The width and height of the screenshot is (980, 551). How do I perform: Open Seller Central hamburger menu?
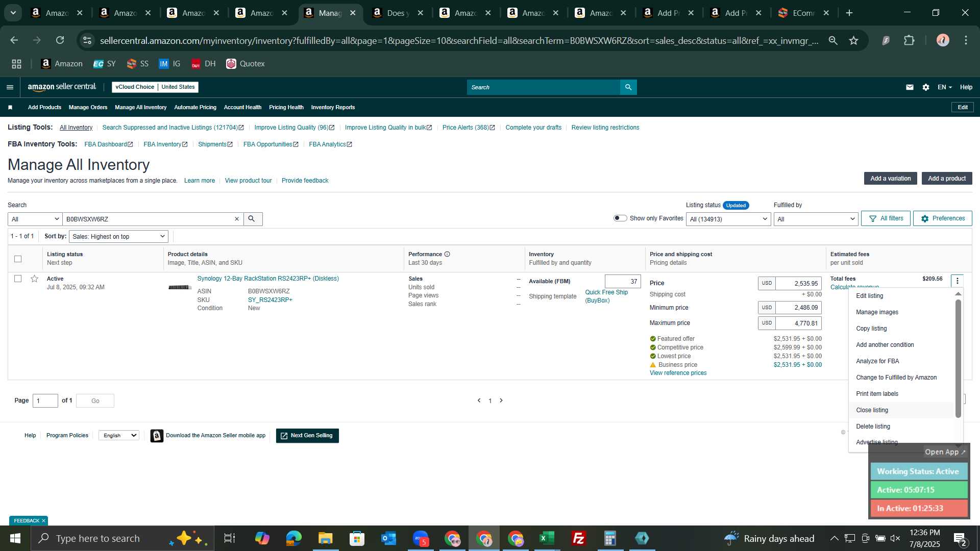10,87
